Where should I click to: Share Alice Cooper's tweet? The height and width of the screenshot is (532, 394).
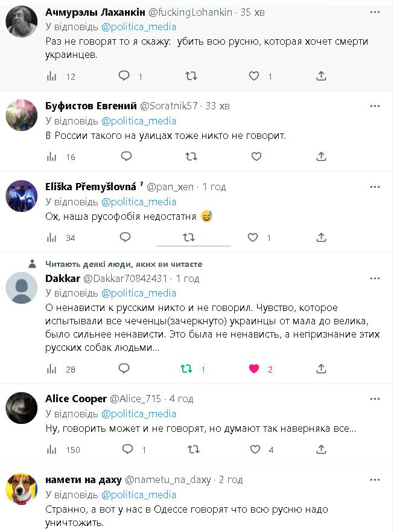322,449
